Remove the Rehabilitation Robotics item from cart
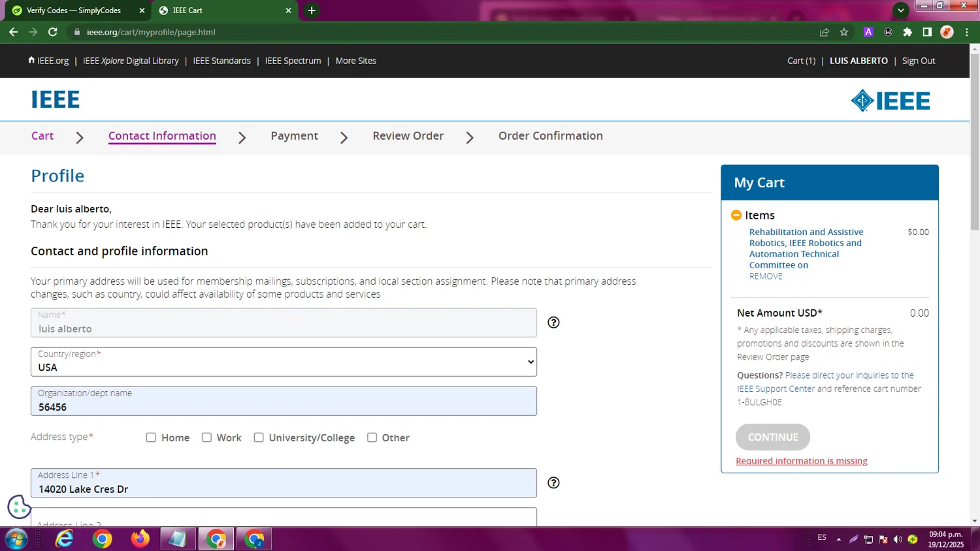980x551 pixels. tap(766, 276)
